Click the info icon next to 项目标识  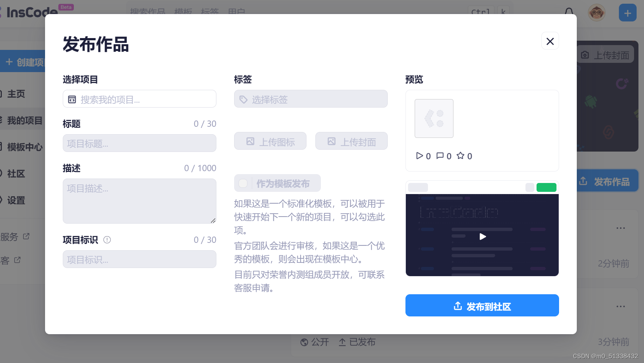(x=107, y=240)
